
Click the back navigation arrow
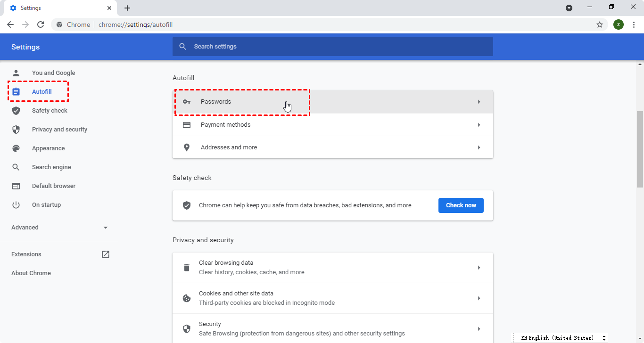10,24
